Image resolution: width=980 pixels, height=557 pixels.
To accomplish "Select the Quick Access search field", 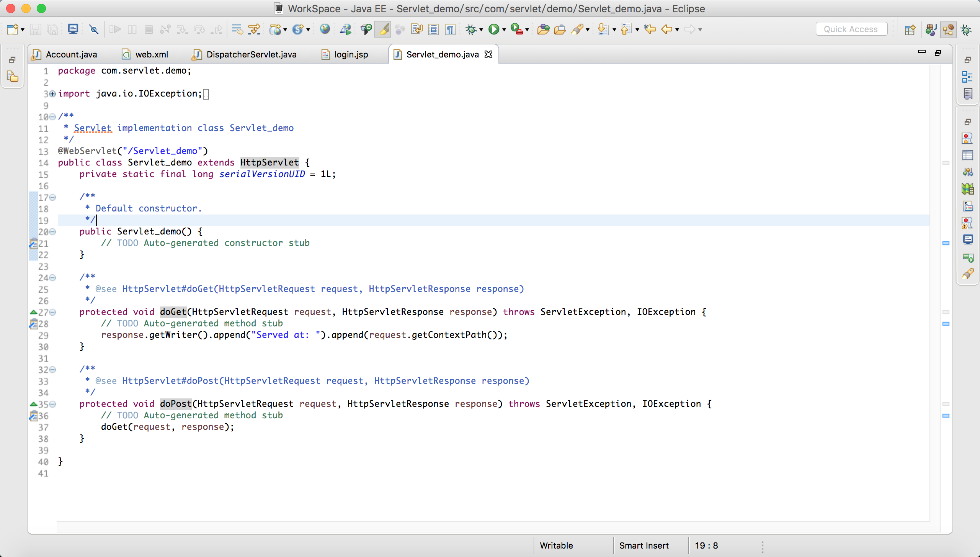I will coord(851,28).
